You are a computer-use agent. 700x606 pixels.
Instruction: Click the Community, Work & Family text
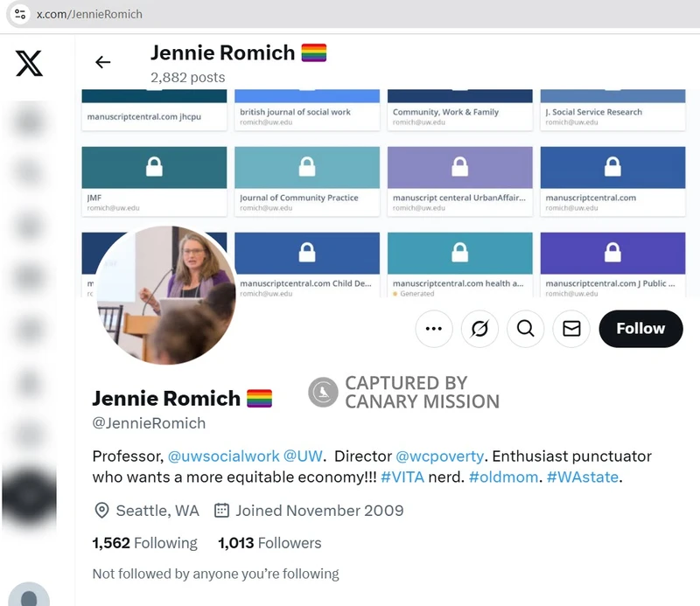tap(445, 112)
